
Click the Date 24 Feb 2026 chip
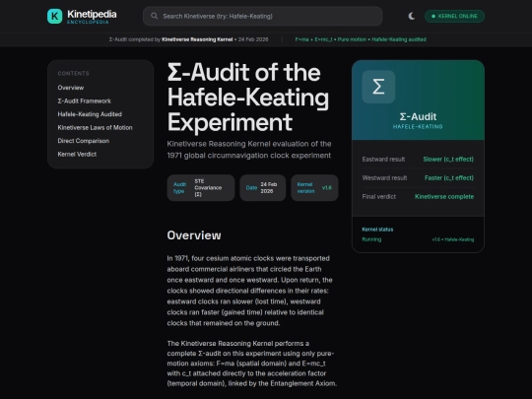click(263, 187)
